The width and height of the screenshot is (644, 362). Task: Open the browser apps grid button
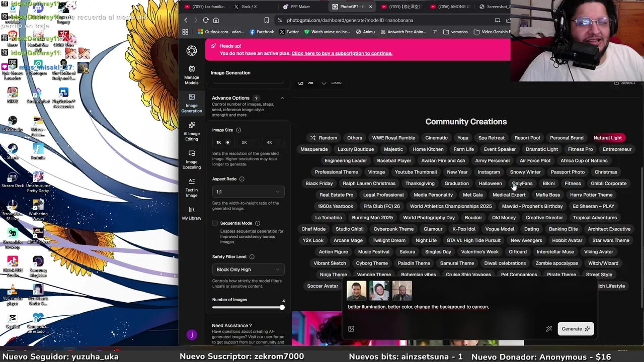(x=185, y=32)
